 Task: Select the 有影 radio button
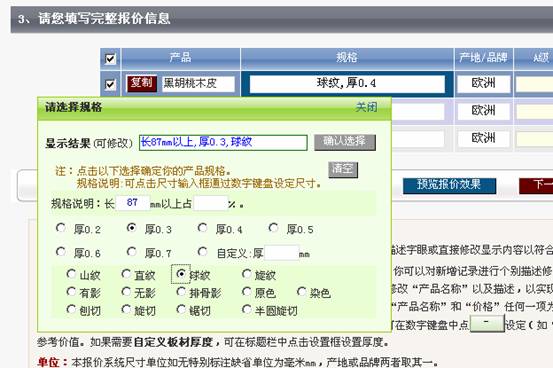click(71, 291)
